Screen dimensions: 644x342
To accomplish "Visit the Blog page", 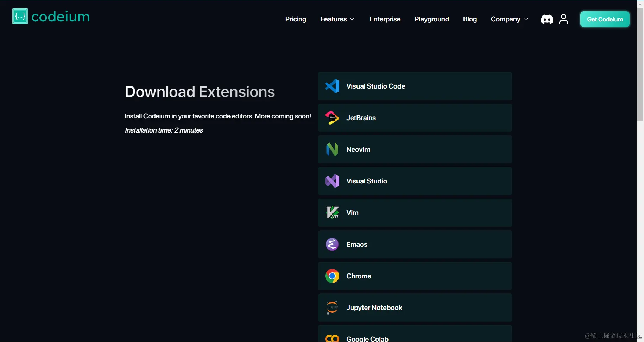I will click(470, 19).
